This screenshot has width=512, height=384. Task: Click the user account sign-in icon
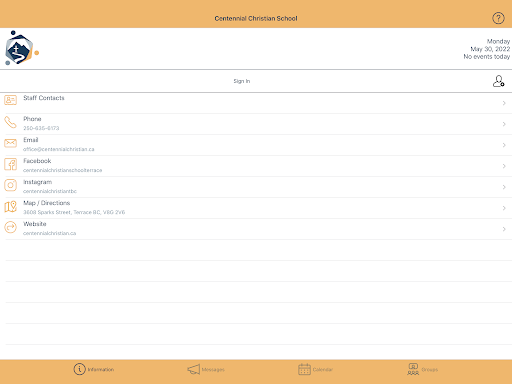pos(499,81)
